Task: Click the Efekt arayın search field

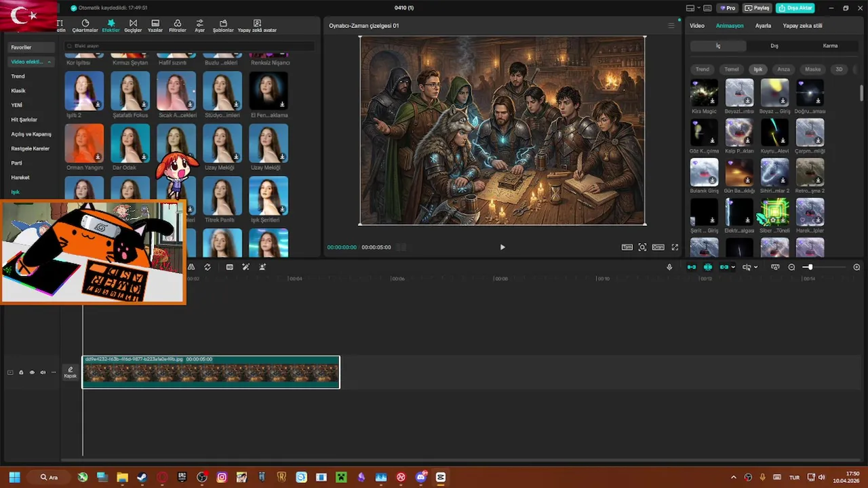Action: [x=190, y=46]
